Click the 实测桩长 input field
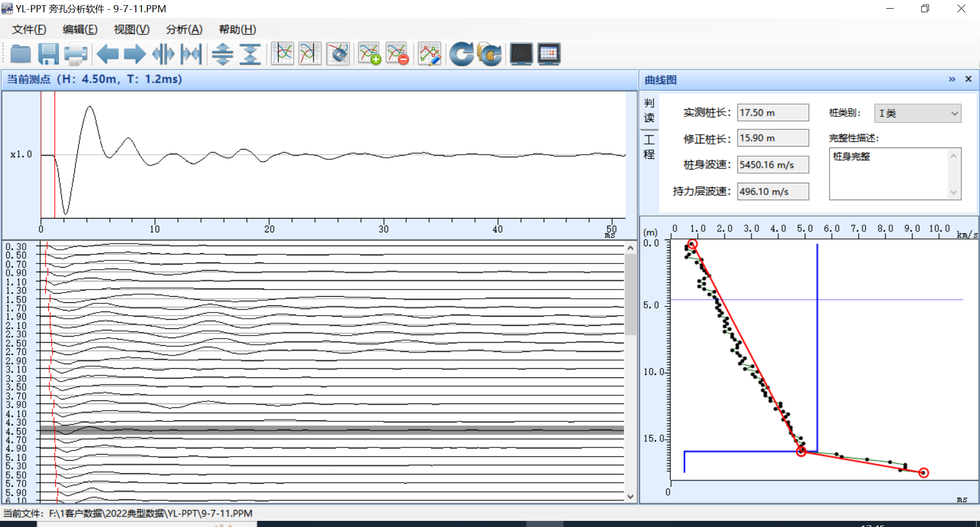This screenshot has width=980, height=527. click(x=772, y=113)
